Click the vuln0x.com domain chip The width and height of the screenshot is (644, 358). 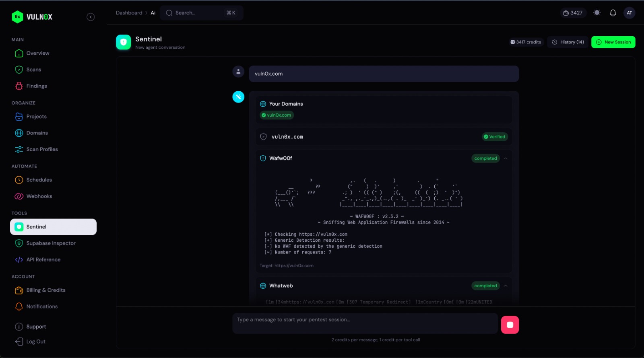pyautogui.click(x=277, y=115)
